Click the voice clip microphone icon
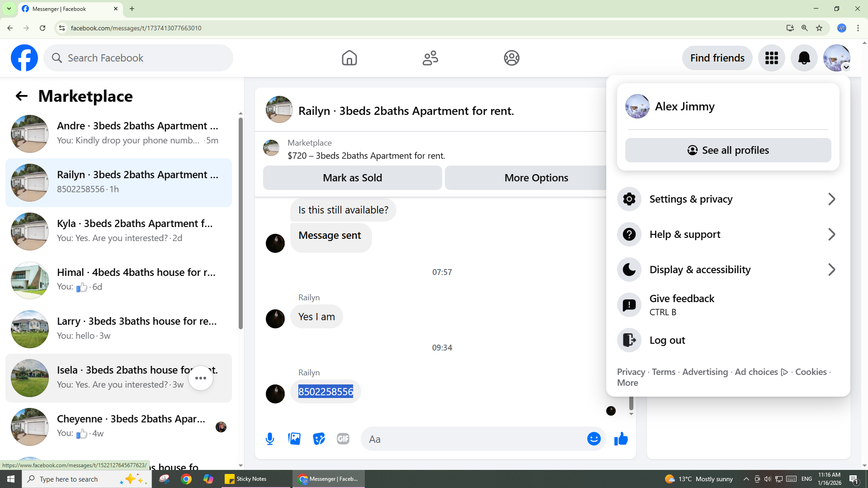 pyautogui.click(x=270, y=439)
